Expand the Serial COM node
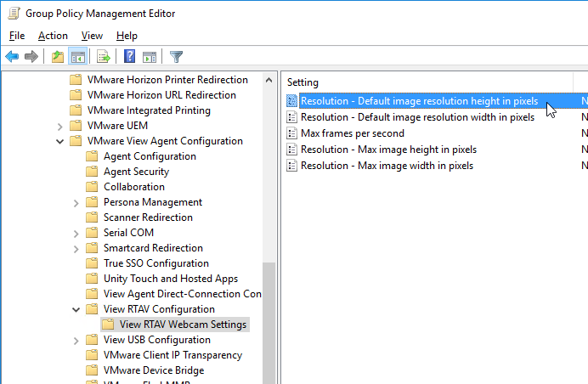 click(76, 234)
